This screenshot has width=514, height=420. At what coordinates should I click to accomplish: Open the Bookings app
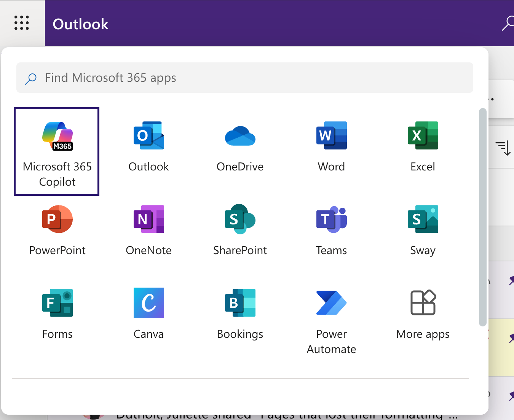pyautogui.click(x=240, y=314)
